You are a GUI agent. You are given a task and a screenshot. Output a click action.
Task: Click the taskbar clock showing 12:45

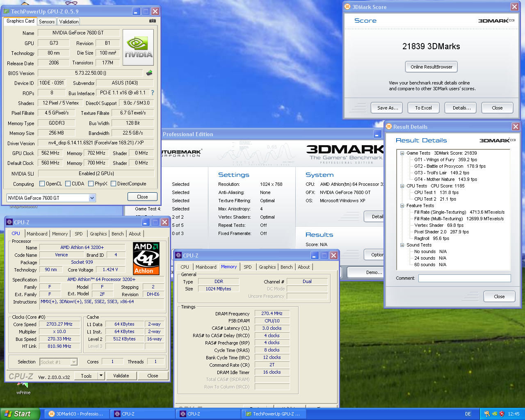point(514,414)
